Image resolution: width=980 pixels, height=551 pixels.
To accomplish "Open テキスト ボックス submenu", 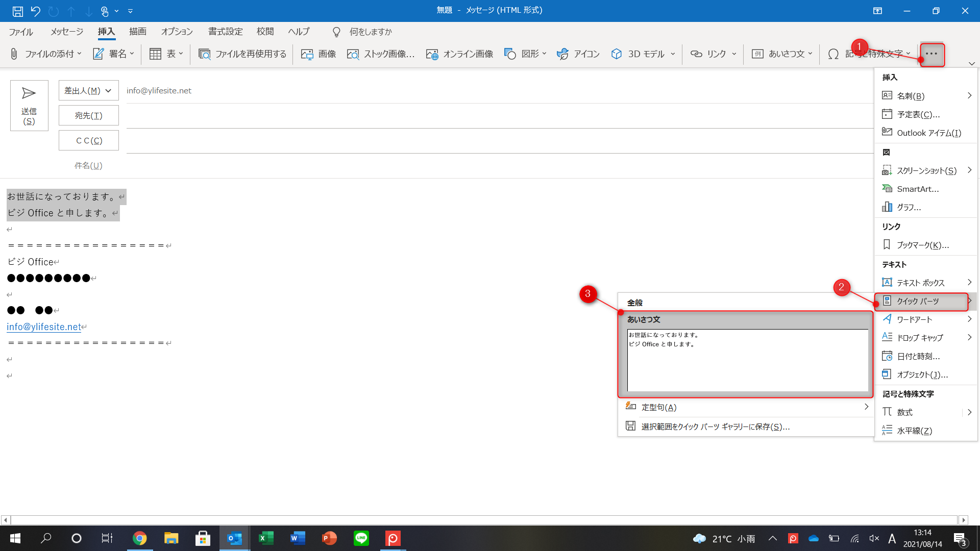I will click(926, 283).
